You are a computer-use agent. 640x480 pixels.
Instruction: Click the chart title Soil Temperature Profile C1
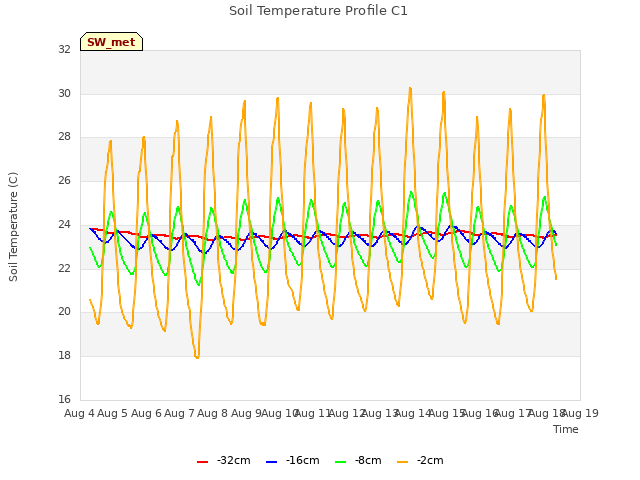[x=318, y=11]
